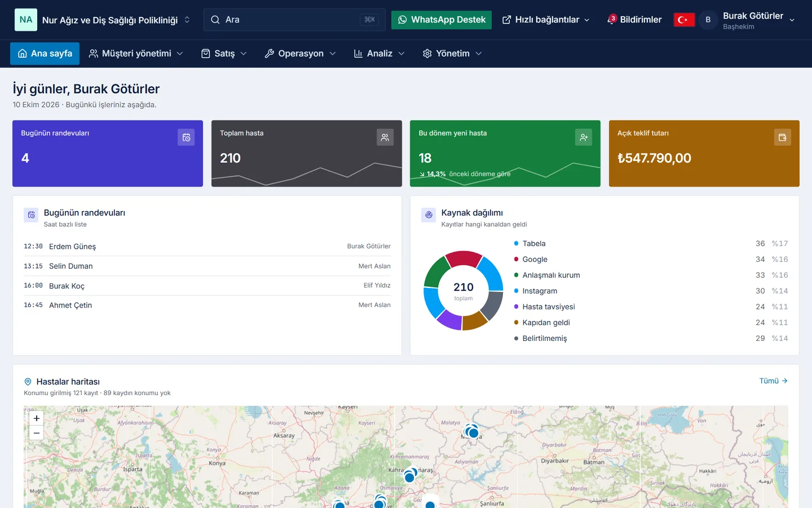Expand the Operasyon menu
The width and height of the screenshot is (812, 508).
[x=300, y=54]
